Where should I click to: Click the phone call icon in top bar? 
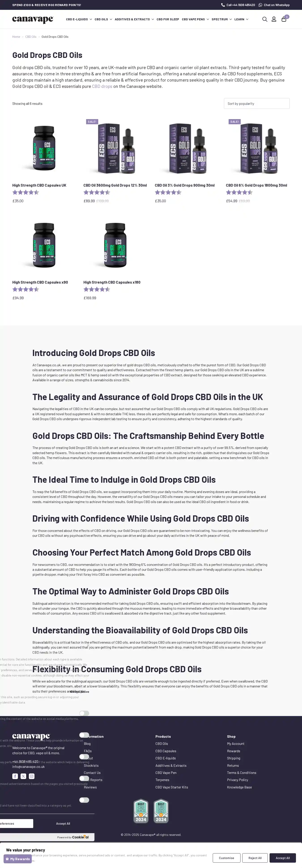(223, 5)
